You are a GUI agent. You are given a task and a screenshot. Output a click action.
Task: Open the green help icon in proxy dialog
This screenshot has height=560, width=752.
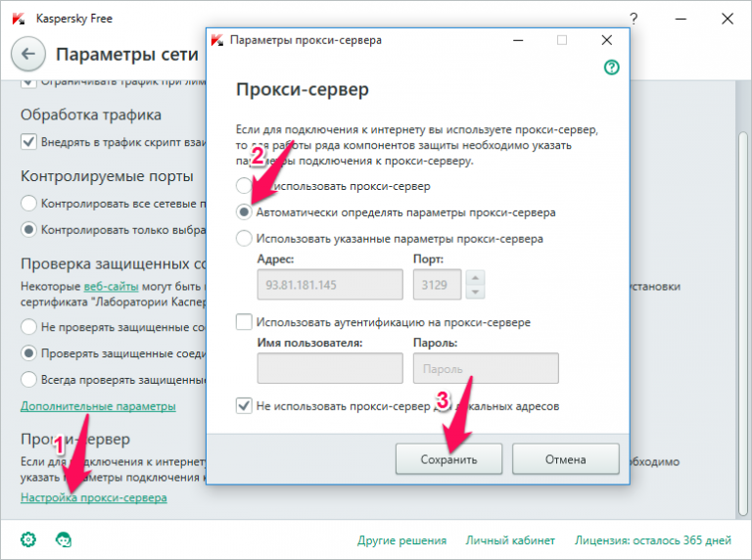click(x=612, y=68)
